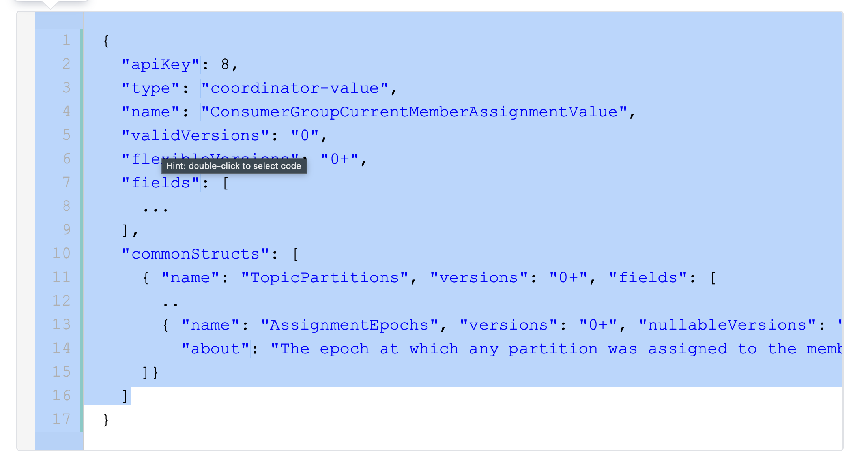Click the closing bracket on line 16

[125, 396]
